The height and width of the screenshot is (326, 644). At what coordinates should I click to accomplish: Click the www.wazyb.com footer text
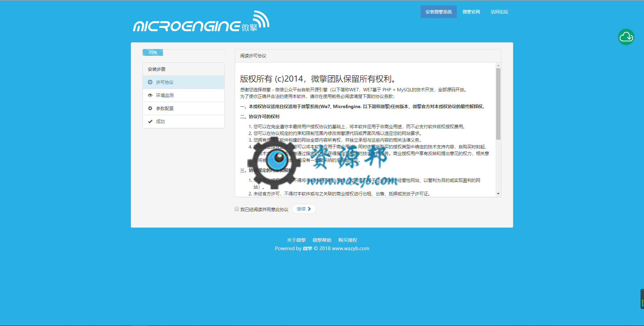click(351, 248)
